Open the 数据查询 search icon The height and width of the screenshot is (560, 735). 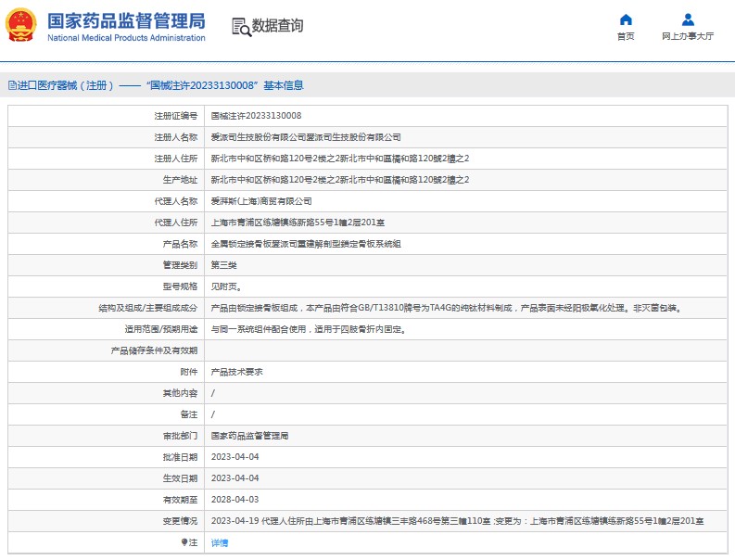click(x=241, y=27)
